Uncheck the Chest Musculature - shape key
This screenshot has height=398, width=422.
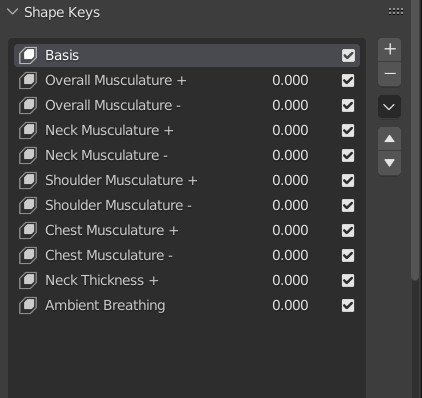(348, 256)
